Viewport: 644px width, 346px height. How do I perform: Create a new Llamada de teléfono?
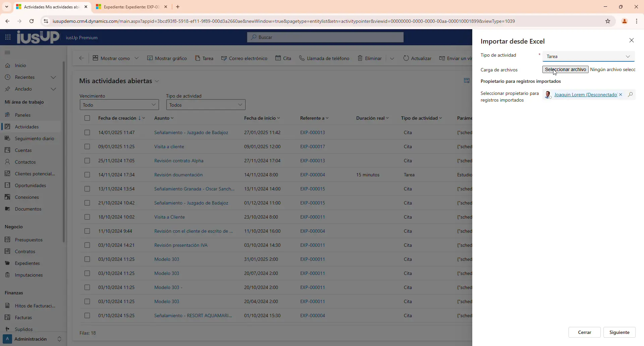point(324,58)
